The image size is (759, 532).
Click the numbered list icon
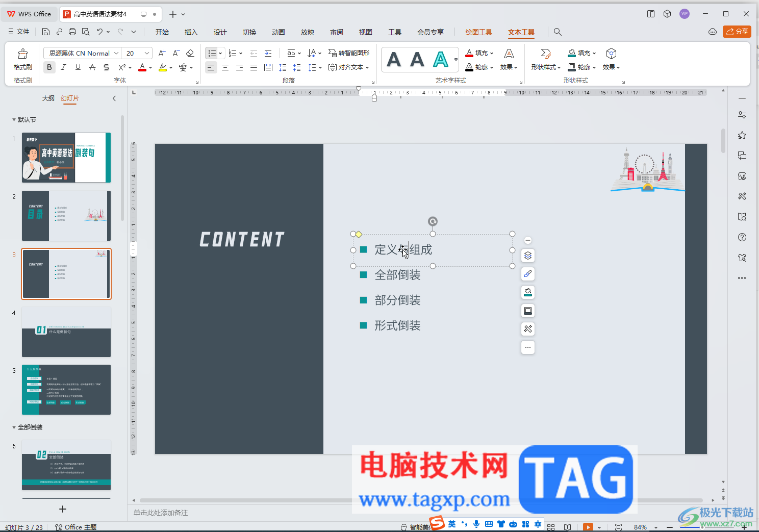[x=233, y=53]
